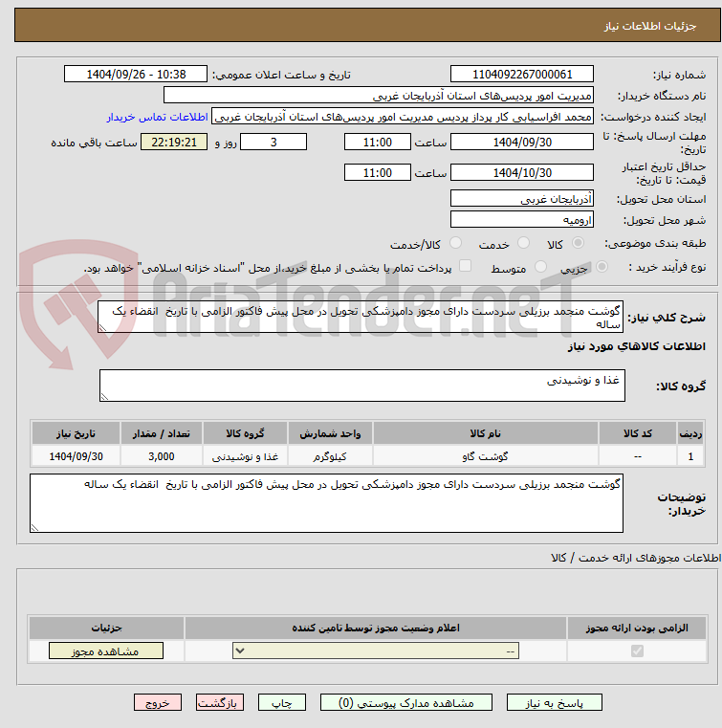The height and width of the screenshot is (728, 722).
Task: Click the delivery city field 'ارومیه'
Action: pyautogui.click(x=521, y=220)
